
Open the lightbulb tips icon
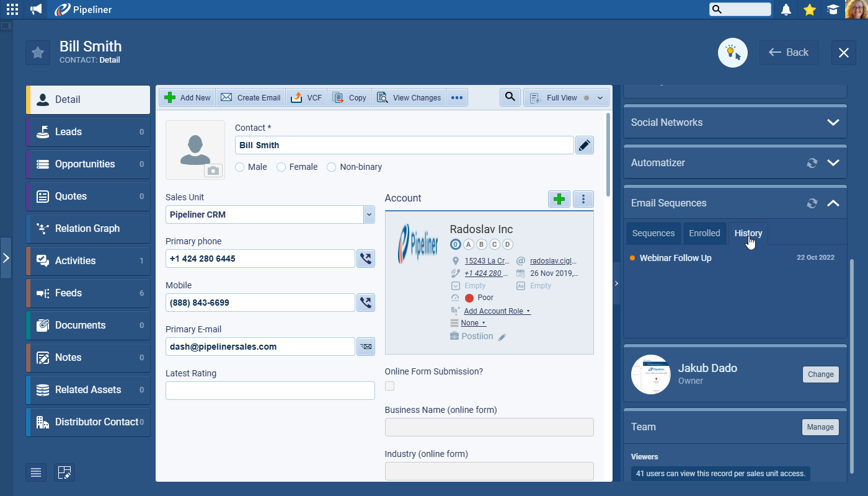coord(732,53)
